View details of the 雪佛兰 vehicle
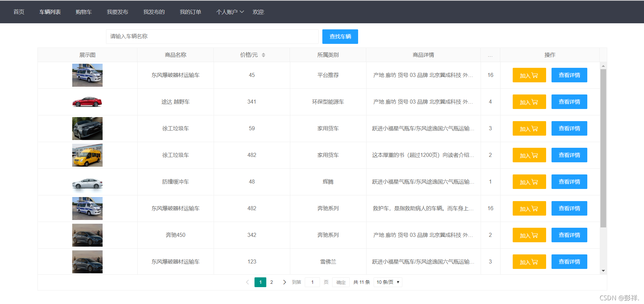The width and height of the screenshot is (644, 304). [x=569, y=262]
